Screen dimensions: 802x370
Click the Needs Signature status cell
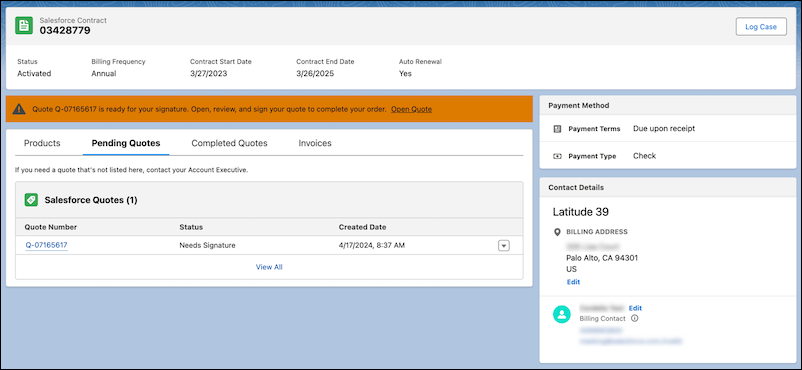point(207,245)
